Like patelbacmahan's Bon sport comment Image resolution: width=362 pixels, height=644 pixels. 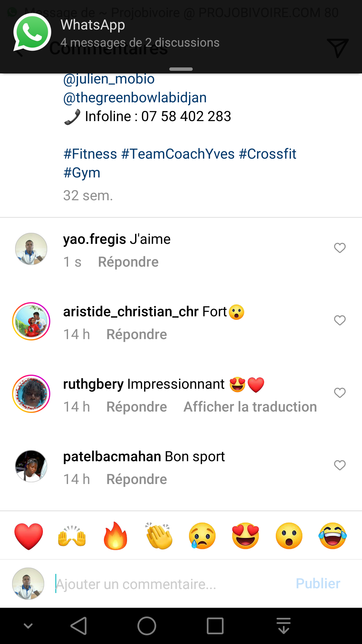340,465
